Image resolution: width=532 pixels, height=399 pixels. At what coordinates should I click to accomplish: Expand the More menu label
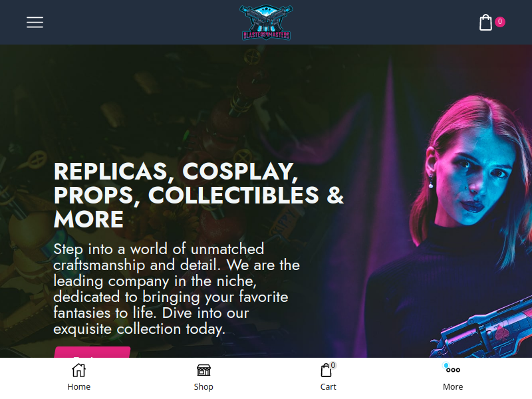click(453, 387)
